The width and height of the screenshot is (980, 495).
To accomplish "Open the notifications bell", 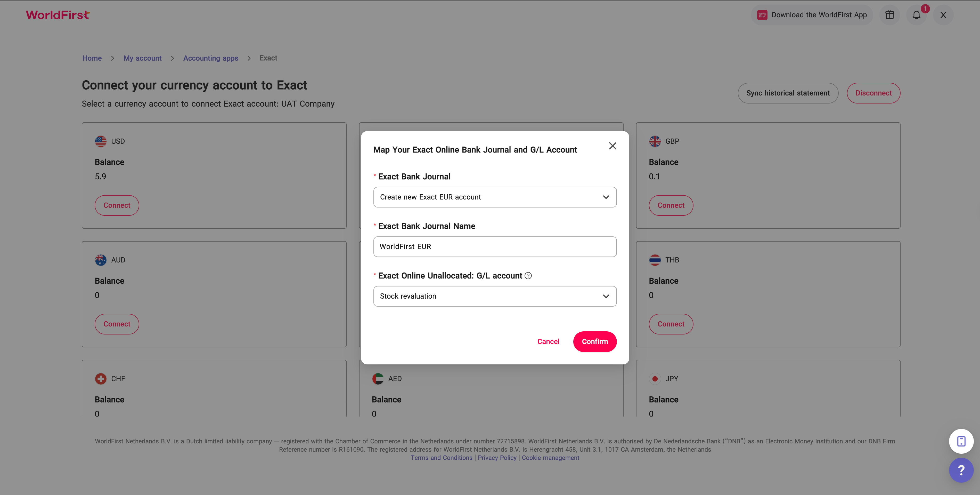I will click(x=916, y=15).
